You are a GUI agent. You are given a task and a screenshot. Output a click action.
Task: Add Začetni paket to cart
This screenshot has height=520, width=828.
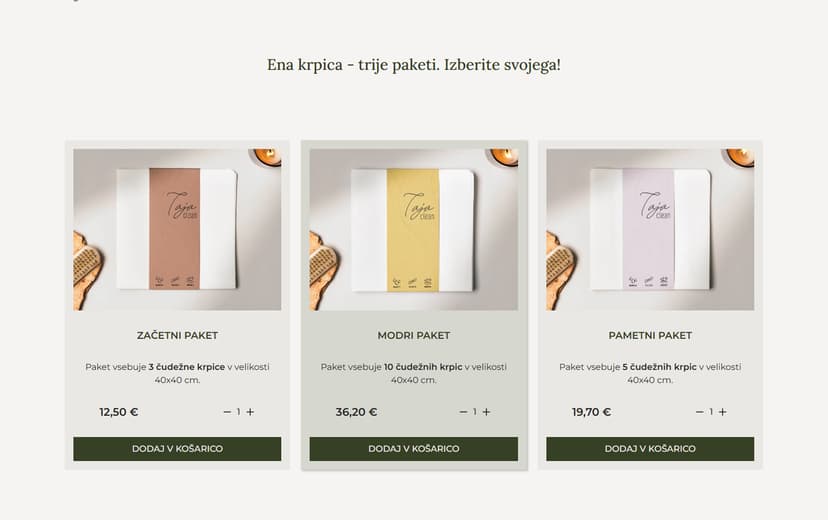pos(177,449)
